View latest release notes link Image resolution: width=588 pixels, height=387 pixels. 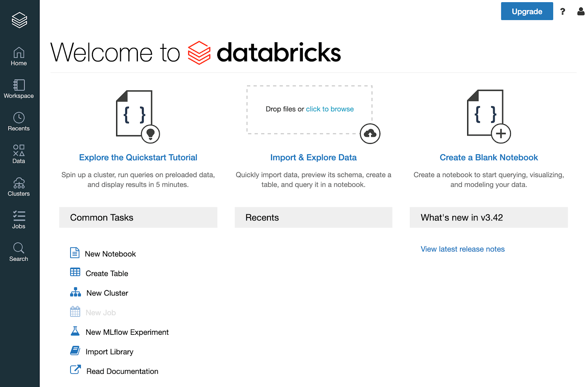coord(462,249)
